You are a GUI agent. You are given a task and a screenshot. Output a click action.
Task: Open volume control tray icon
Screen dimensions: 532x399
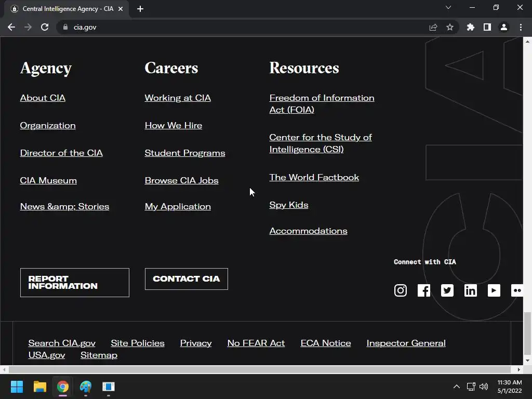tap(484, 387)
